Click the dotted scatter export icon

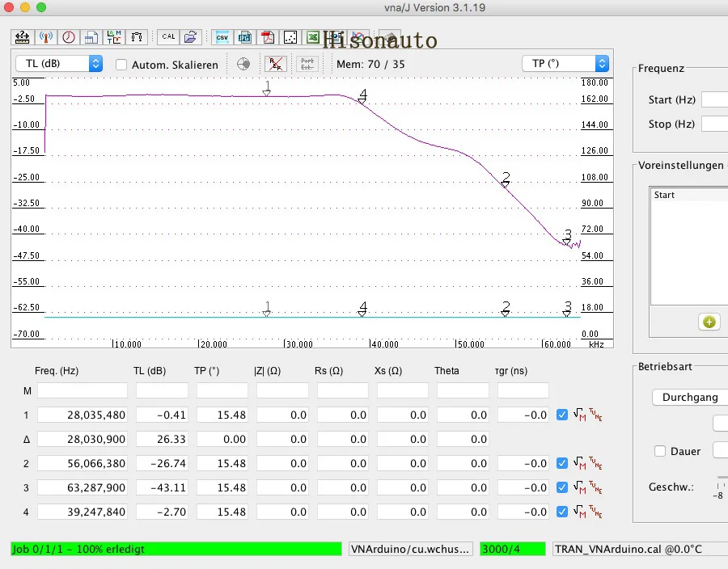[x=290, y=37]
